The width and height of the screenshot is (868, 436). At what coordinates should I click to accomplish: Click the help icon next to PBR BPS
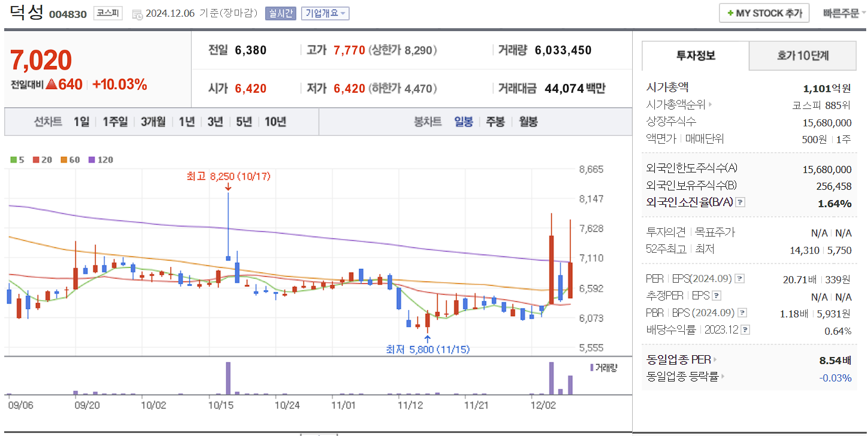[x=742, y=313]
